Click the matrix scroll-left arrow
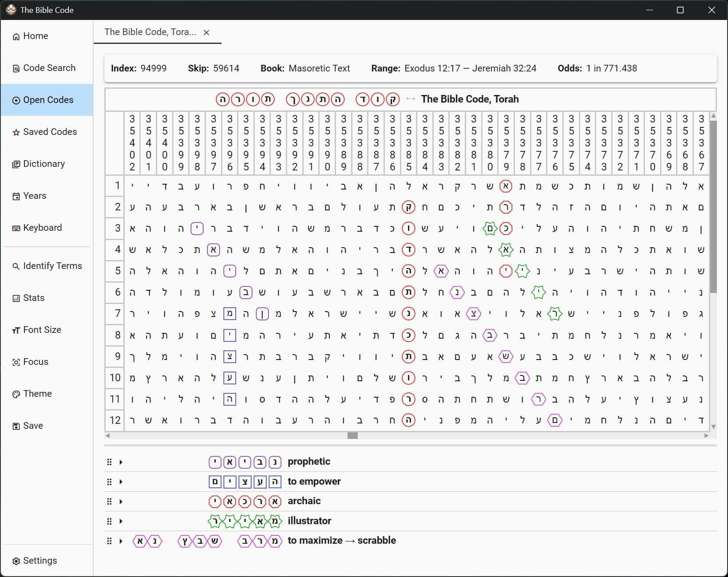The image size is (728, 577). coord(107,435)
